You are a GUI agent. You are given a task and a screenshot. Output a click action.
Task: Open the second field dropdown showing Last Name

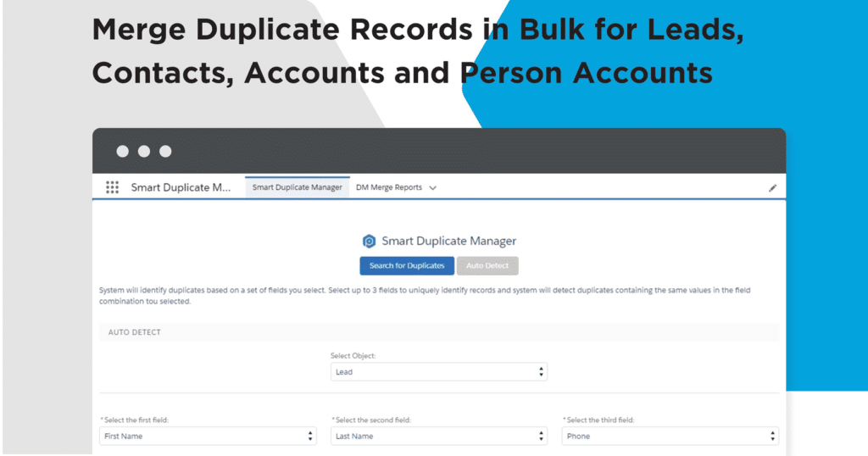(x=438, y=436)
